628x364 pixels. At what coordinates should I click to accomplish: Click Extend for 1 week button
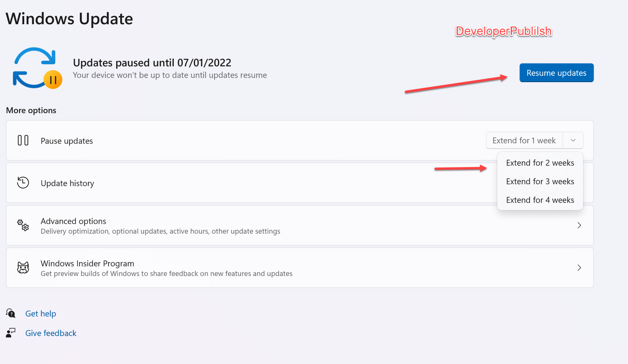[x=524, y=140]
